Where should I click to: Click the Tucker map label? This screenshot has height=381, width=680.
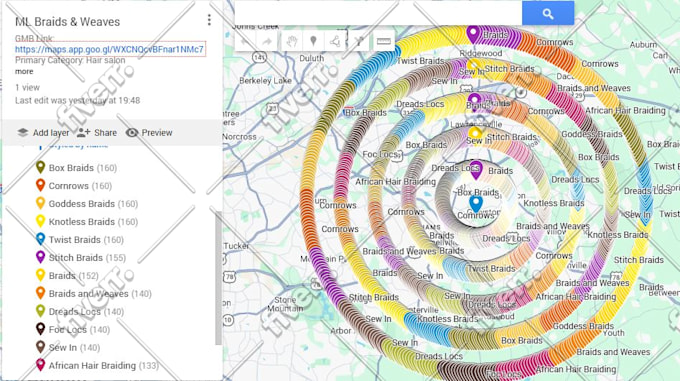[x=237, y=246]
